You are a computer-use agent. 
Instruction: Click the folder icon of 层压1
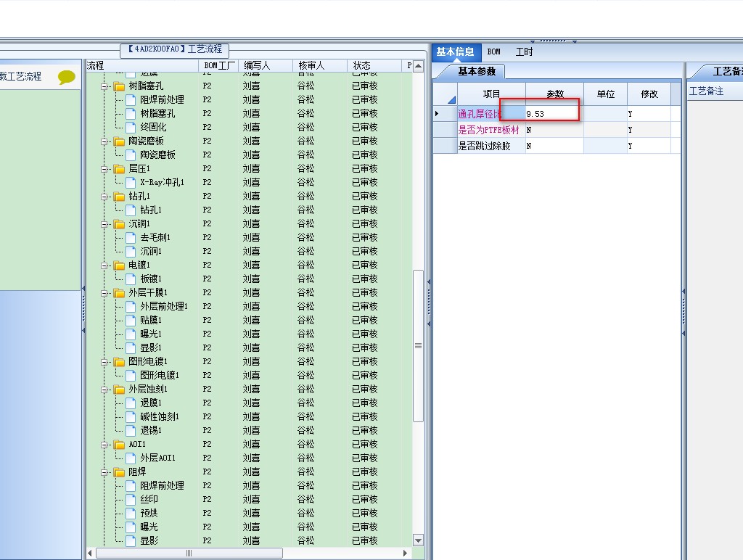point(120,169)
